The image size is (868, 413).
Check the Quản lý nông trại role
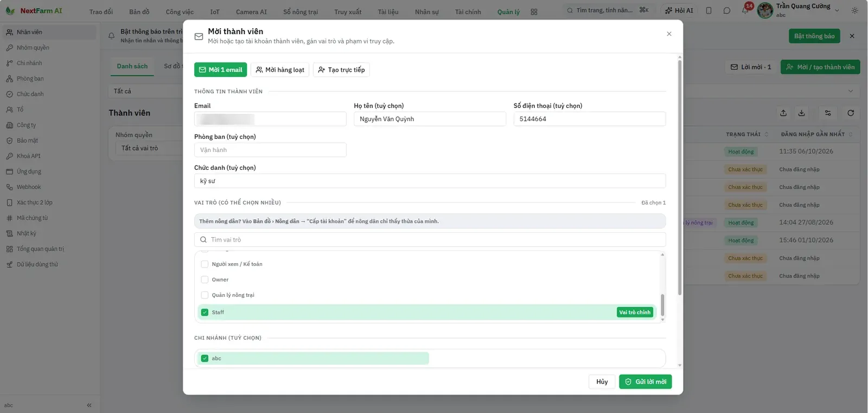(x=205, y=295)
